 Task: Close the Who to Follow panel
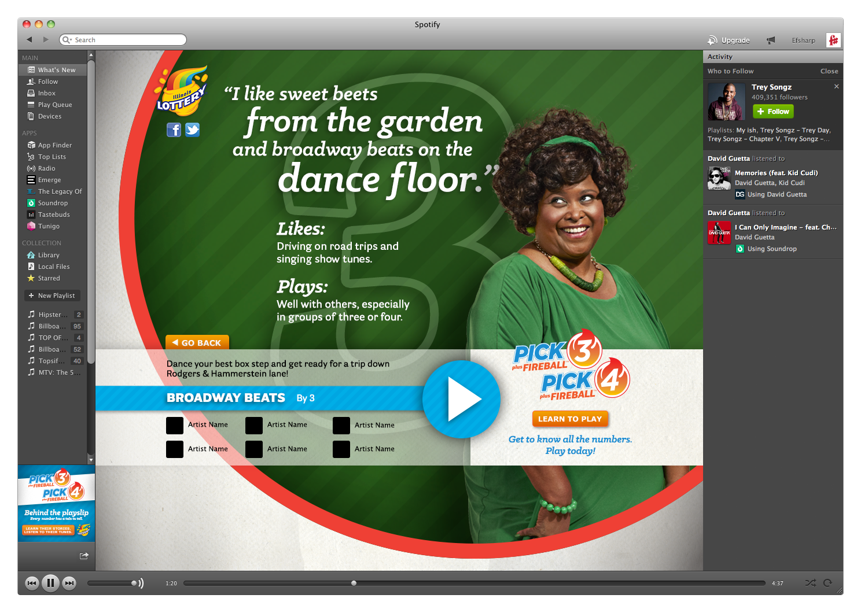tap(829, 71)
